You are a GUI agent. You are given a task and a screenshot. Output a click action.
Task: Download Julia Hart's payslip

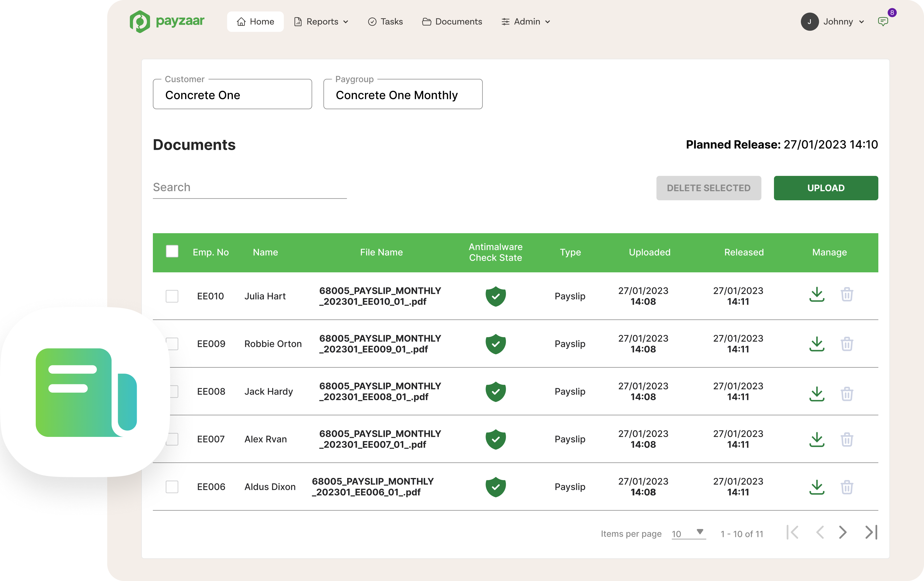pos(817,295)
